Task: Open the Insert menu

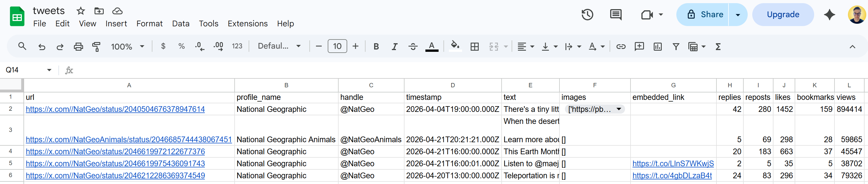Action: 116,23
